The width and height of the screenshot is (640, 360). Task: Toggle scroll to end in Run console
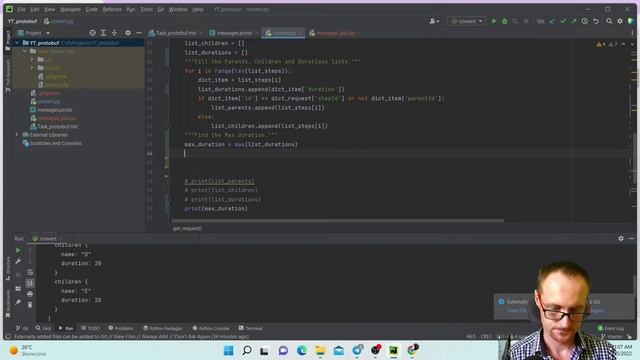(30, 283)
